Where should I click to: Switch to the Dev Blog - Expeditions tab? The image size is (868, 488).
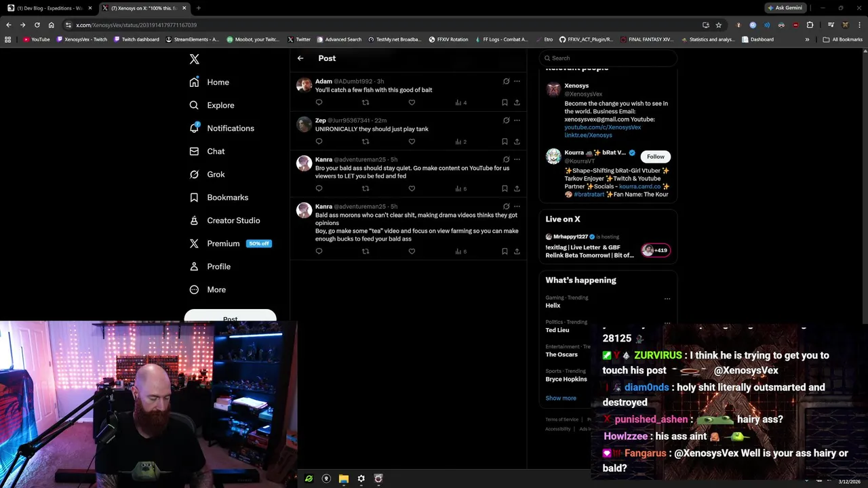pyautogui.click(x=49, y=8)
